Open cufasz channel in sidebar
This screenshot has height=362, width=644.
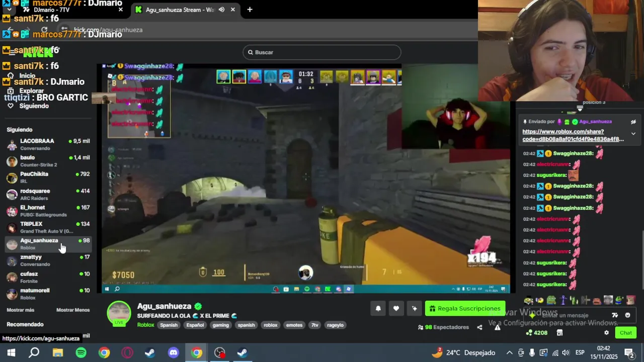(x=48, y=277)
